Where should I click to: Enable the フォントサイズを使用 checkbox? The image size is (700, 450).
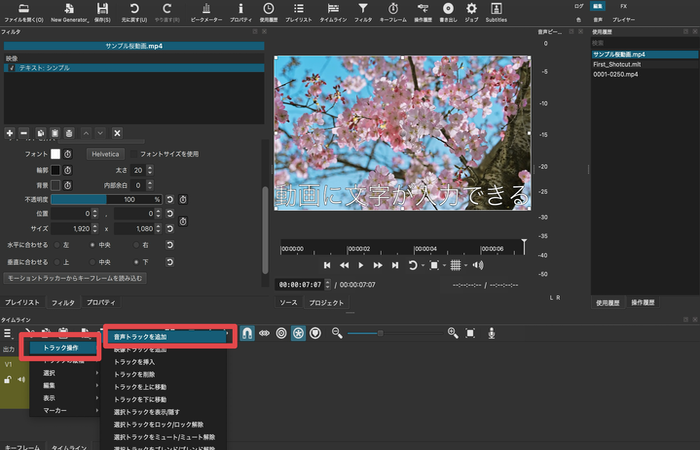click(133, 154)
